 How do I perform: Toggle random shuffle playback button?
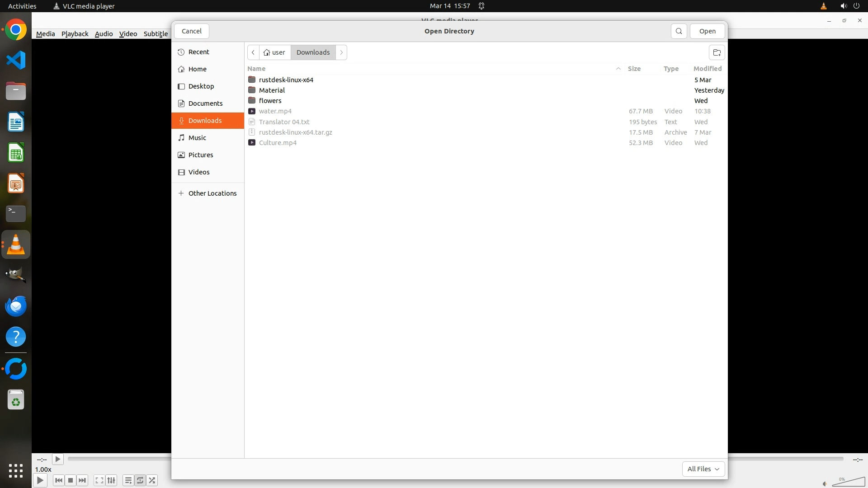[152, 480]
